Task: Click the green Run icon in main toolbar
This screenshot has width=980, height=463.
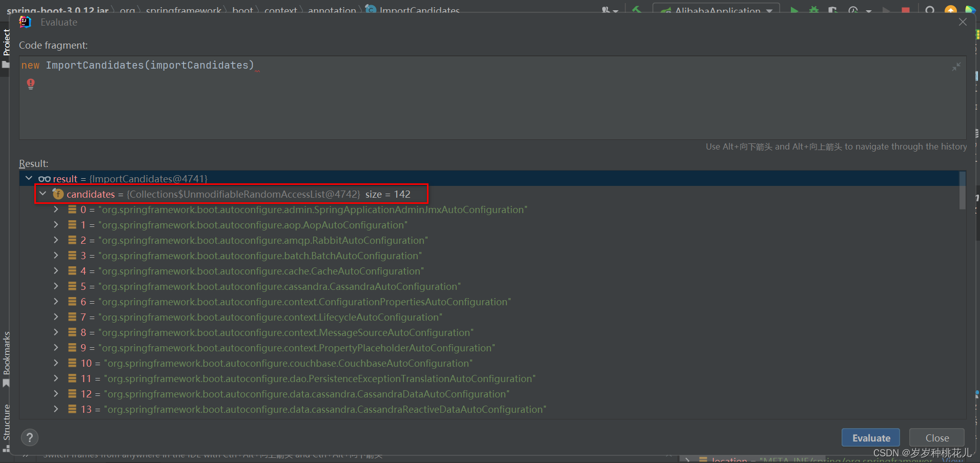Action: [x=794, y=10]
